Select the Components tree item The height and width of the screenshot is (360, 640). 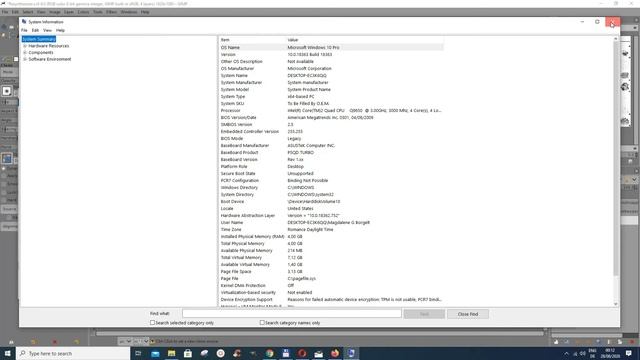(x=41, y=52)
